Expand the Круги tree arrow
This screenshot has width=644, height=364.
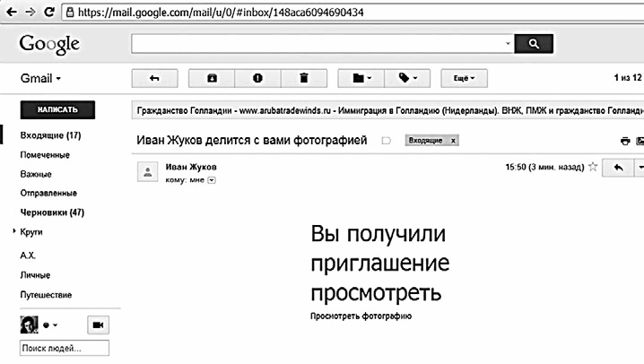[14, 231]
